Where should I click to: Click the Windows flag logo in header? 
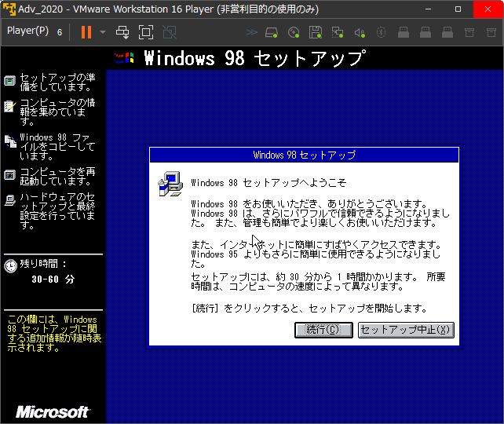pos(124,58)
